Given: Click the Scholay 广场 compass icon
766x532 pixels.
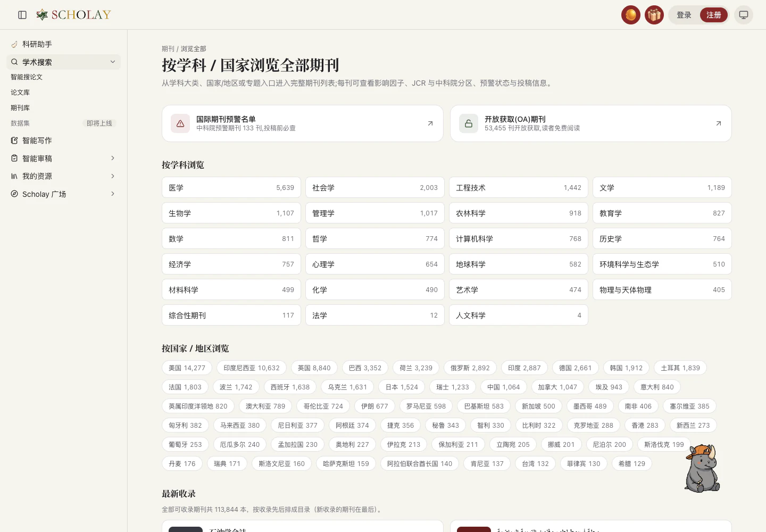Looking at the screenshot, I should point(14,194).
